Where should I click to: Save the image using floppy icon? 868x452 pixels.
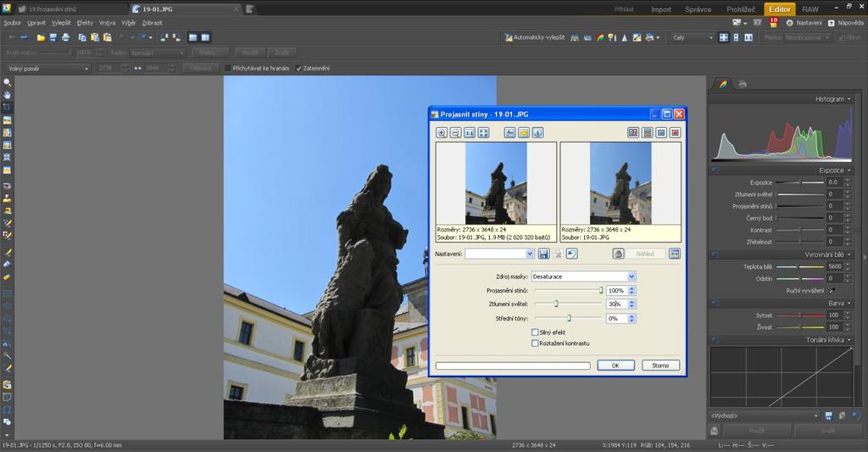[x=53, y=37]
